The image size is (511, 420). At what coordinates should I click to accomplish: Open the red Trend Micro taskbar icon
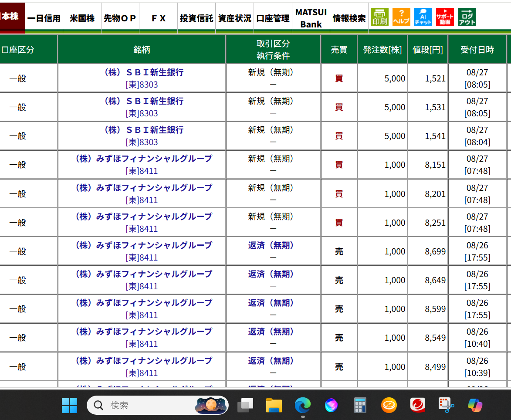pyautogui.click(x=417, y=405)
